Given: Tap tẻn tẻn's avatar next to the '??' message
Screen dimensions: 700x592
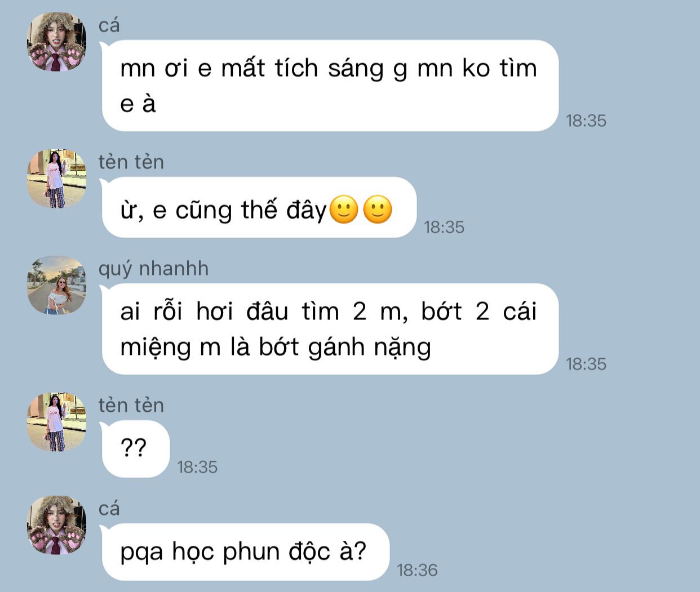Looking at the screenshot, I should tap(57, 422).
